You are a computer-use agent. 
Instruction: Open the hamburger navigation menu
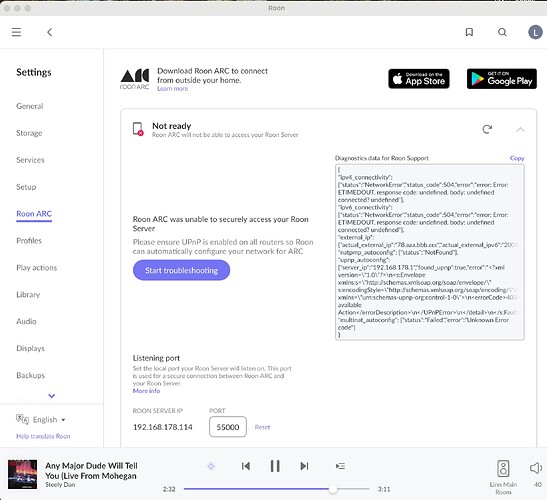click(16, 32)
